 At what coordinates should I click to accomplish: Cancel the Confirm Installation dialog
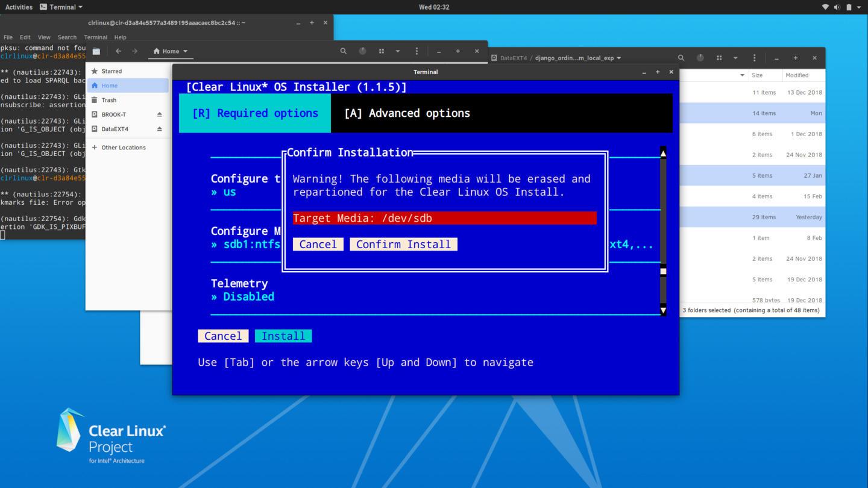pos(318,244)
